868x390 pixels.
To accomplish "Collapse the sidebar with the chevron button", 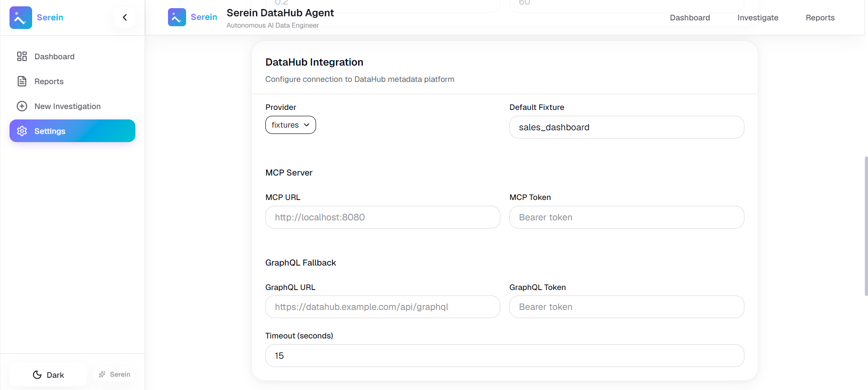I will tap(125, 18).
